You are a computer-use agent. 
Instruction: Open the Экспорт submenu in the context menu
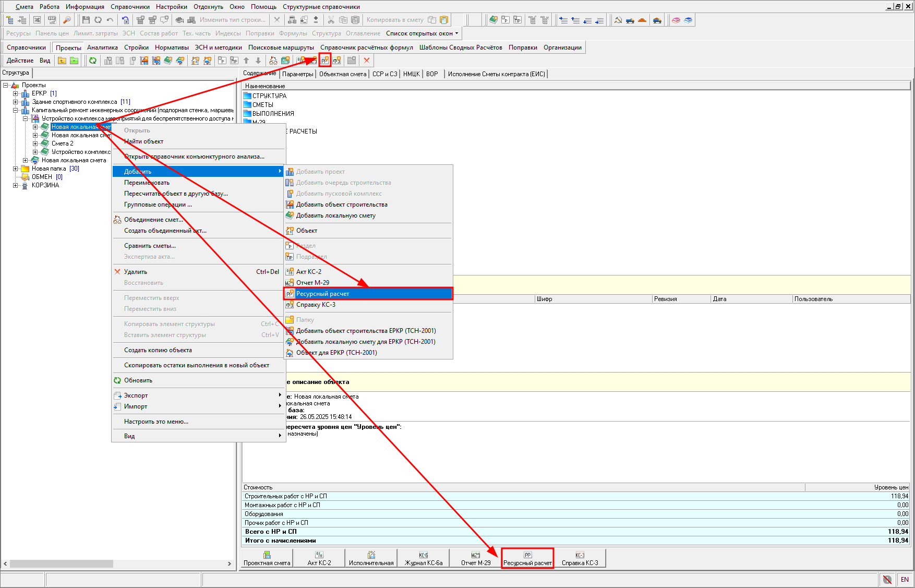[x=136, y=395]
